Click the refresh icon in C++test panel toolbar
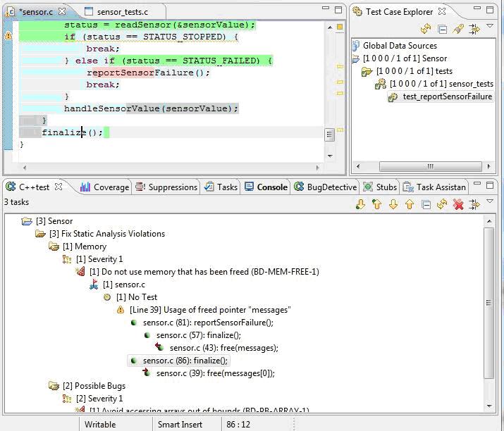The height and width of the screenshot is (431, 504). [x=442, y=204]
